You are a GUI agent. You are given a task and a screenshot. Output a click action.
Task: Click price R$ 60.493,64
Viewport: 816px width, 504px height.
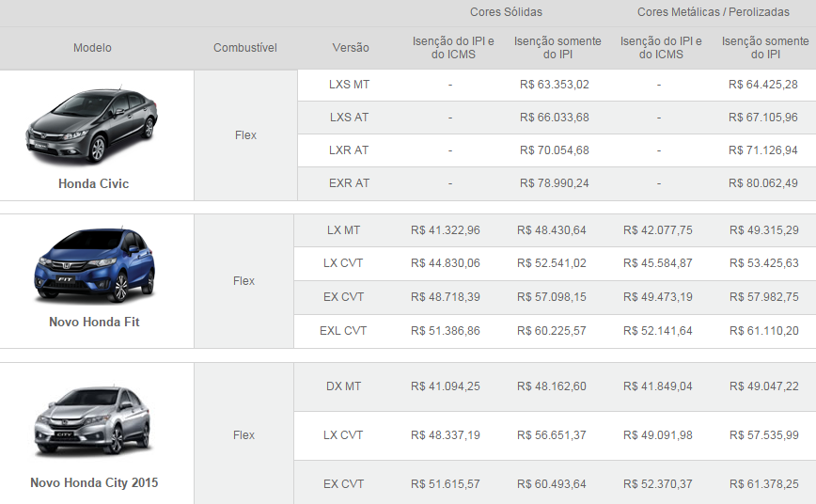(x=552, y=484)
